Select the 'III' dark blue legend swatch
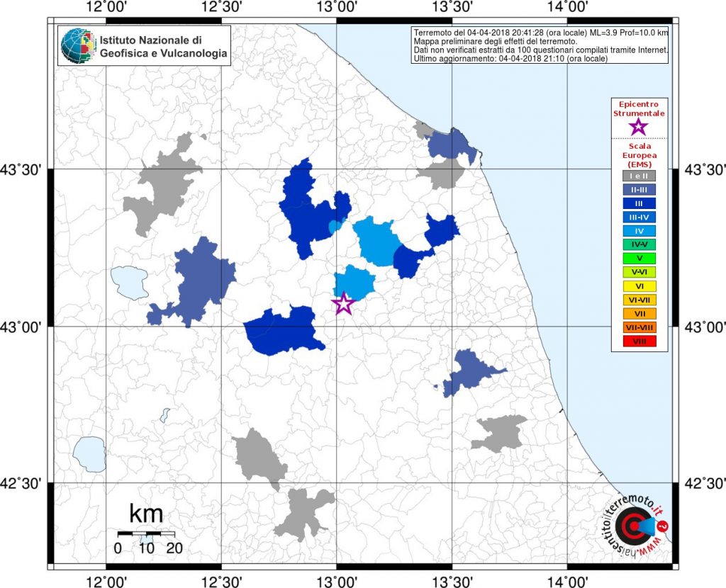 tap(640, 203)
